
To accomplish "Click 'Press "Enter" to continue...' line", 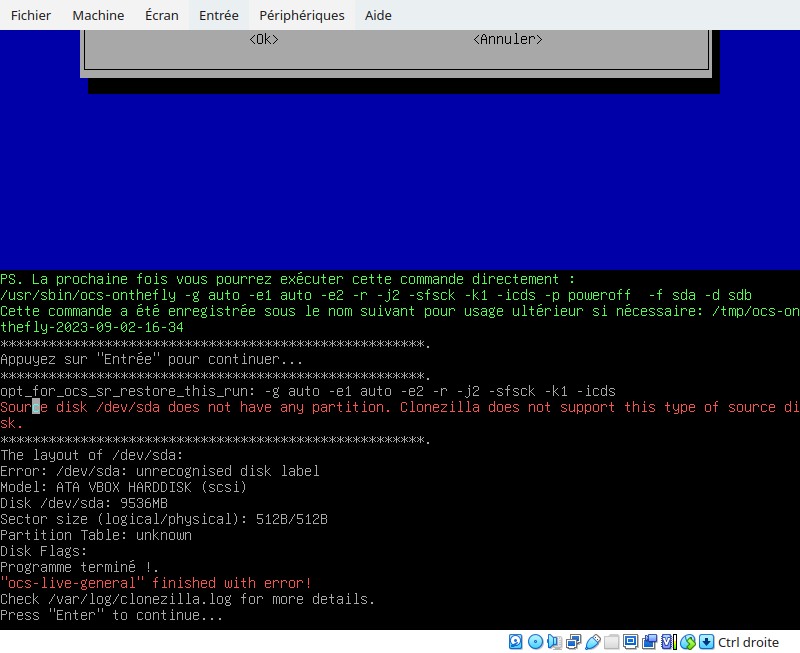I will pyautogui.click(x=111, y=615).
